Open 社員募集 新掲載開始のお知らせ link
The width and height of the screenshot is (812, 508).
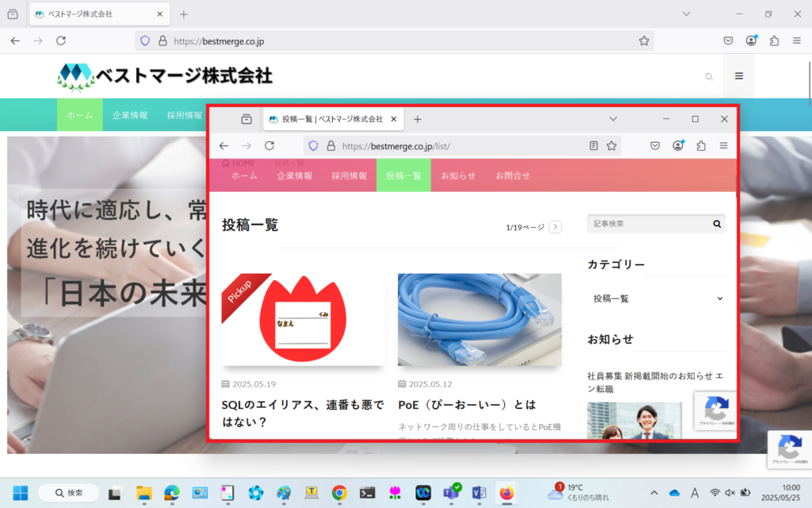point(655,383)
